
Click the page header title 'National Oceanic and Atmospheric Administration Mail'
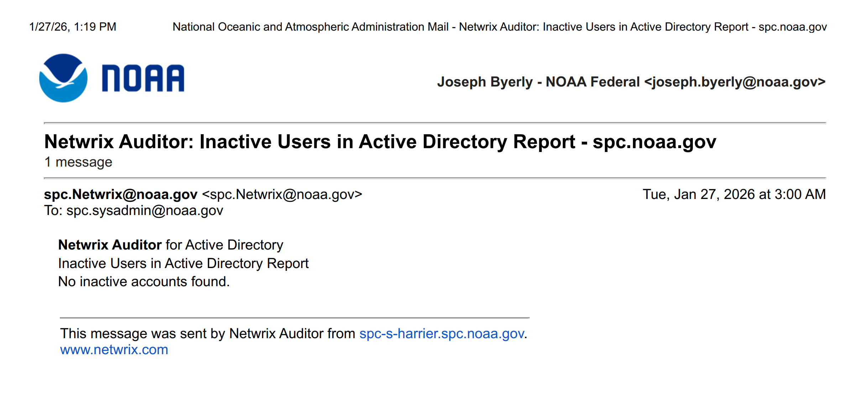click(x=310, y=27)
